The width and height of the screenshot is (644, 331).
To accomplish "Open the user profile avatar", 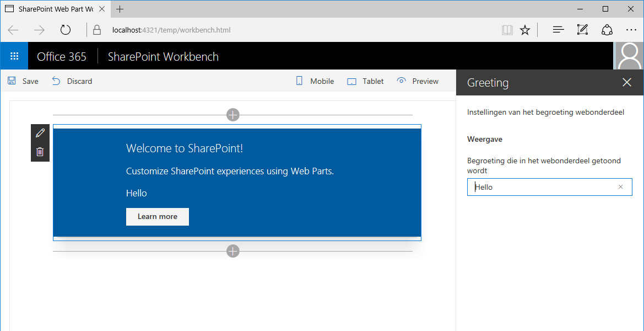I will tap(629, 55).
